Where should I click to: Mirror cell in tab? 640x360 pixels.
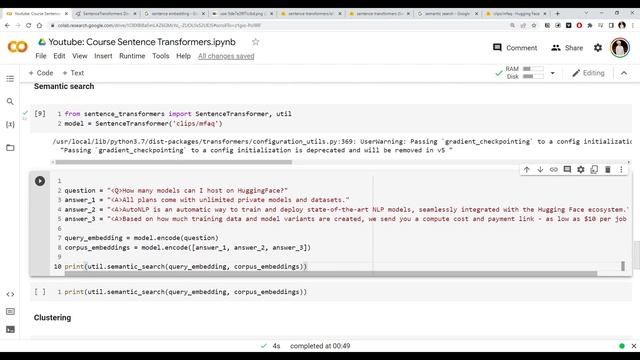point(594,169)
